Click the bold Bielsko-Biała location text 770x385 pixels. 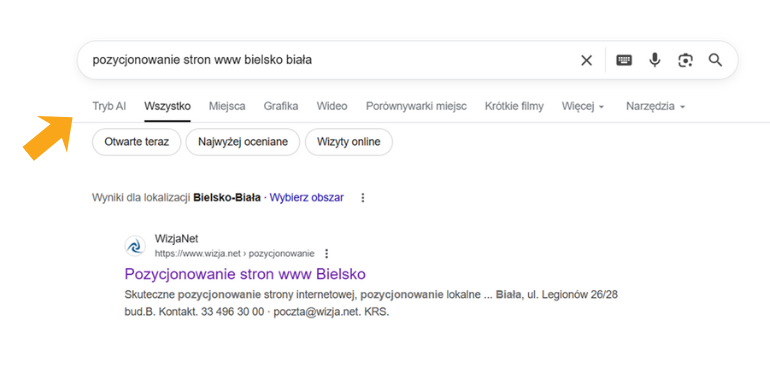(x=227, y=198)
